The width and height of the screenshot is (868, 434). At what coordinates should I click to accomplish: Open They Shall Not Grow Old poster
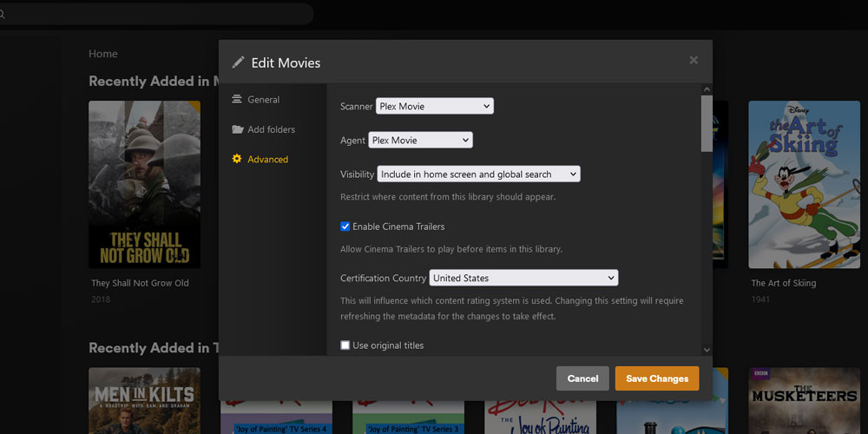(x=144, y=184)
